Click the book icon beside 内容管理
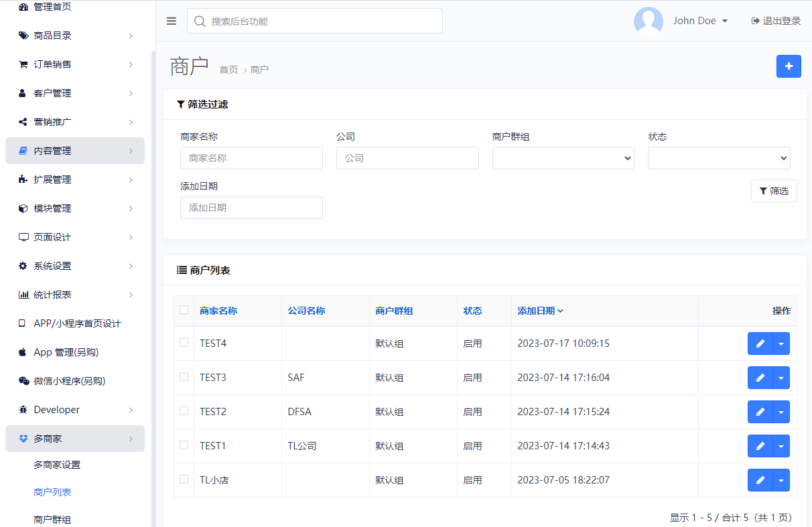The image size is (812, 527). point(23,151)
